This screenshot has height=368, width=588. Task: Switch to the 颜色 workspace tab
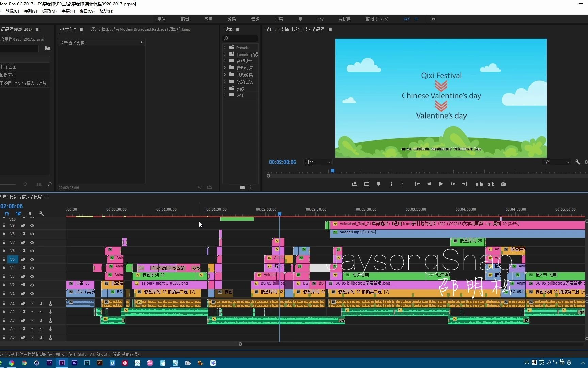pyautogui.click(x=208, y=19)
